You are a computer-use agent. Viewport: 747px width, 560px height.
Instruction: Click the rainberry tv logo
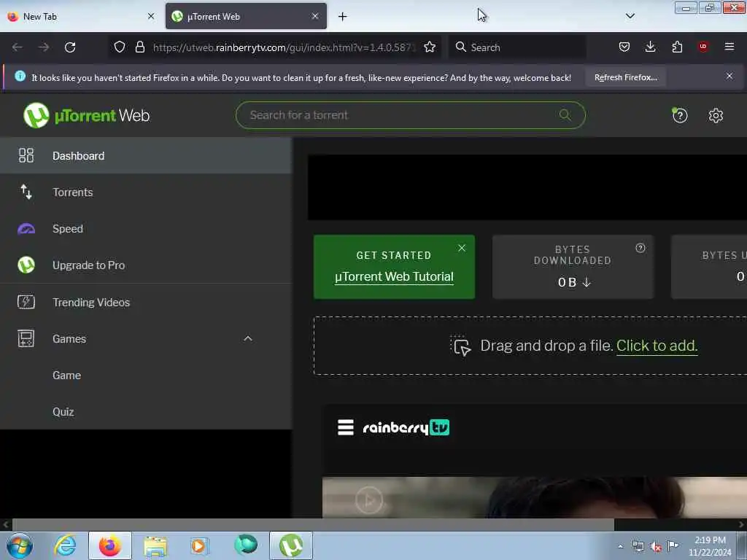pos(406,427)
